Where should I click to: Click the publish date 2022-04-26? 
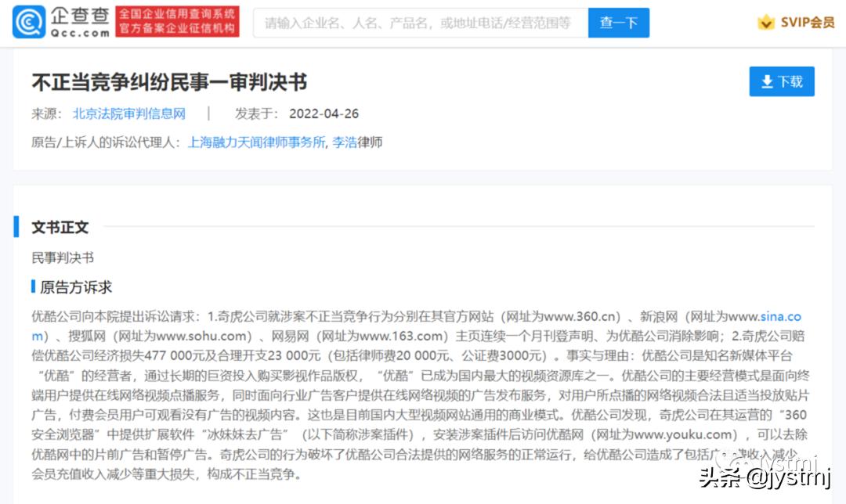pos(324,113)
